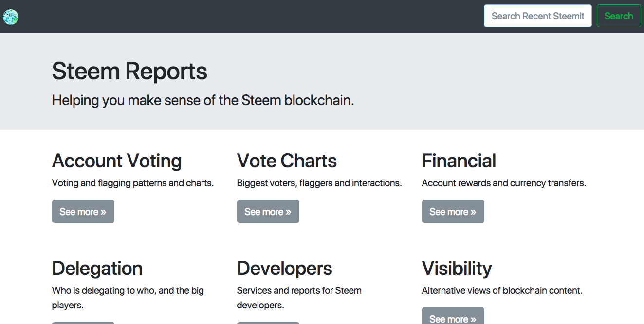This screenshot has height=324, width=644.
Task: Click the 'Voting and flagging patterns' description
Action: point(132,183)
